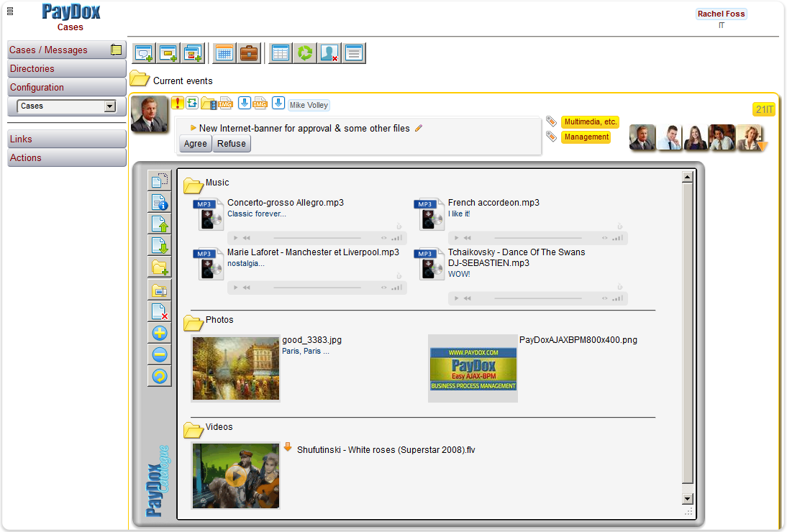Click the catalogue scrollbar down arrow
787x532 pixels.
click(688, 498)
